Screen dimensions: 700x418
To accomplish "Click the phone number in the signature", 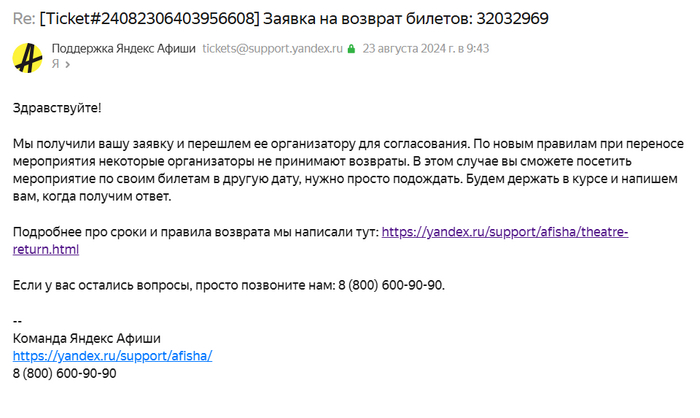I will coord(64,373).
